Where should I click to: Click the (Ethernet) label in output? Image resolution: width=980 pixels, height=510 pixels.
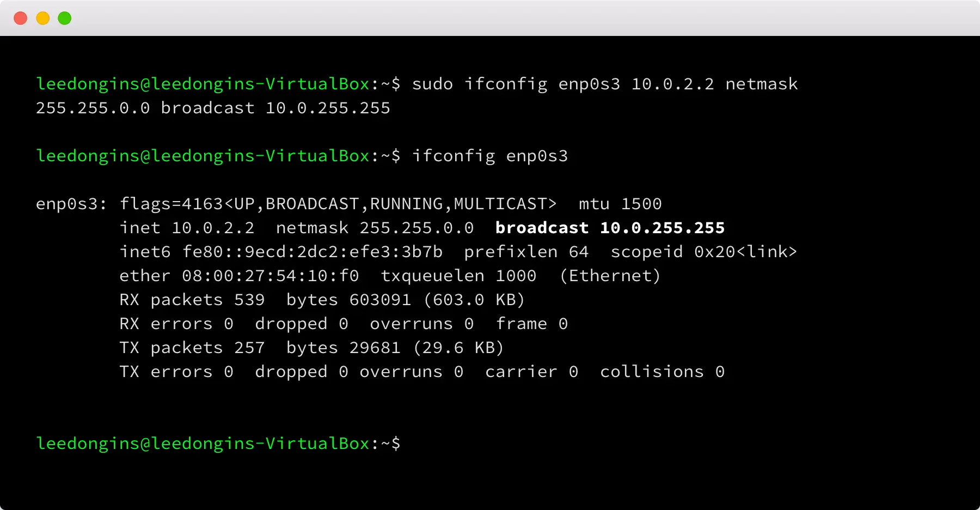(x=610, y=276)
